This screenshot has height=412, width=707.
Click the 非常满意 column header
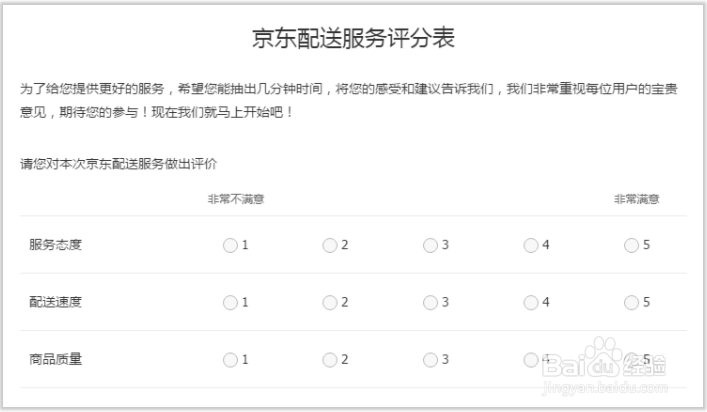click(637, 199)
